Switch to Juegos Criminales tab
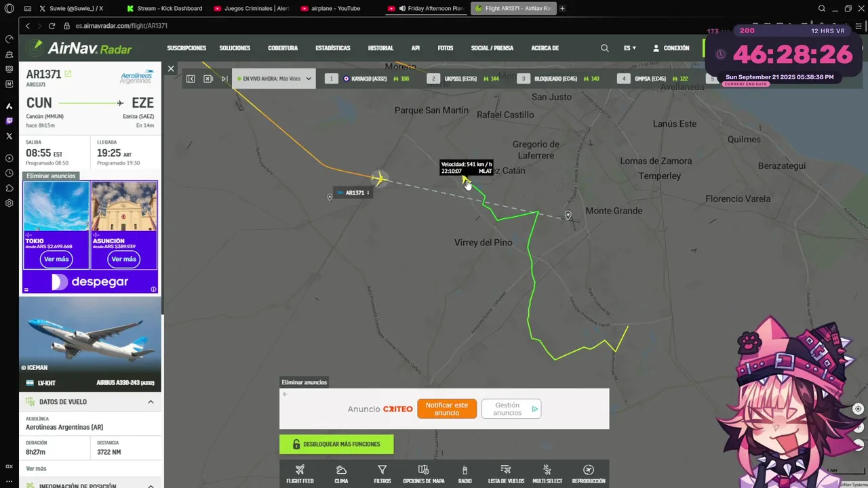Viewport: 868px width, 488px height. (252, 9)
